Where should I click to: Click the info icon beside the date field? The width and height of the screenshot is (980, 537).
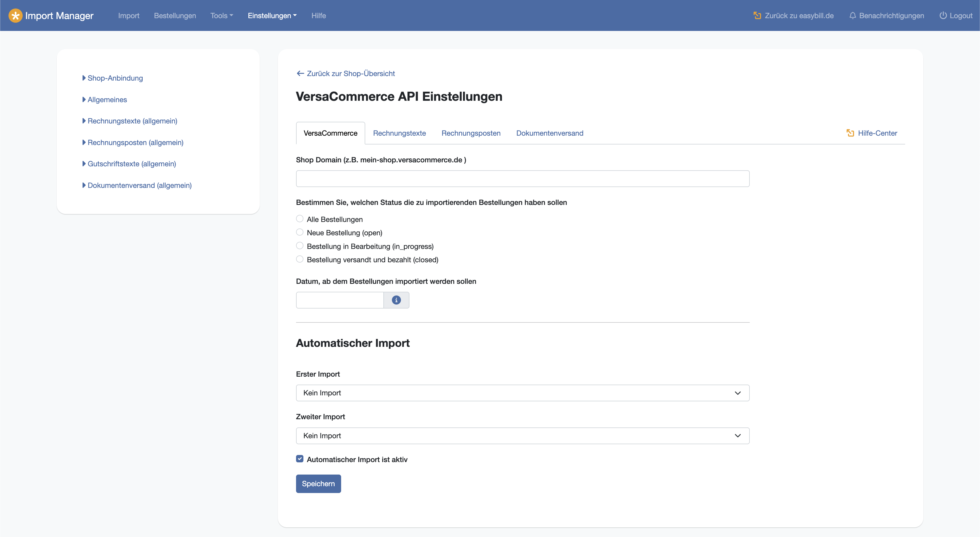396,300
